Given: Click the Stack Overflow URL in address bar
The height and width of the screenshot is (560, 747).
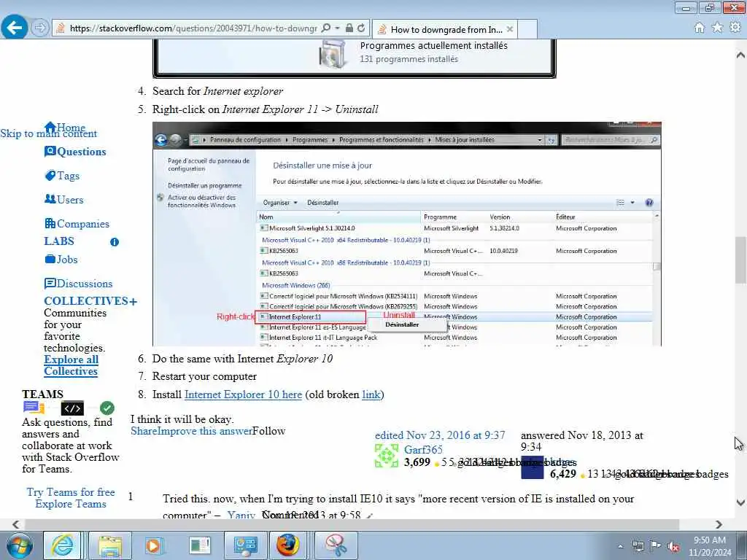Looking at the screenshot, I should (193, 28).
